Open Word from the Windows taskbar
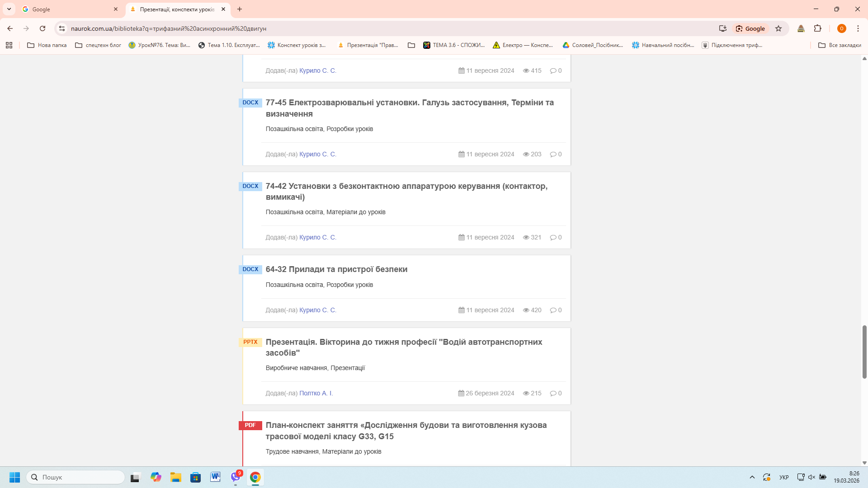 coord(215,477)
